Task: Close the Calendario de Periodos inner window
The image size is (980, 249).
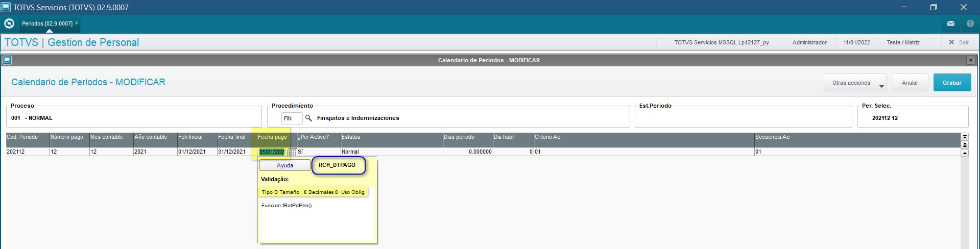Action: [970, 60]
